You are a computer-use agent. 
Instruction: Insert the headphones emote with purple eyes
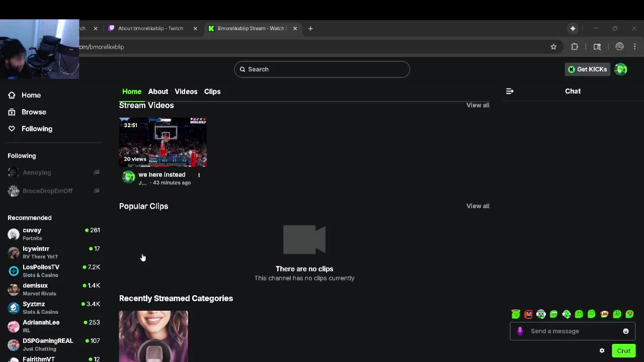(x=541, y=314)
